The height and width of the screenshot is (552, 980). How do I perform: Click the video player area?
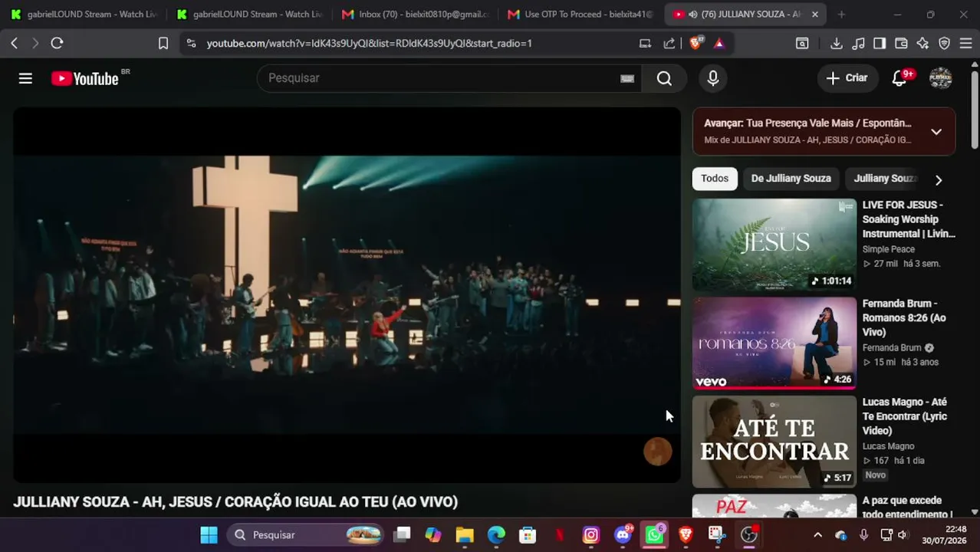[347, 295]
